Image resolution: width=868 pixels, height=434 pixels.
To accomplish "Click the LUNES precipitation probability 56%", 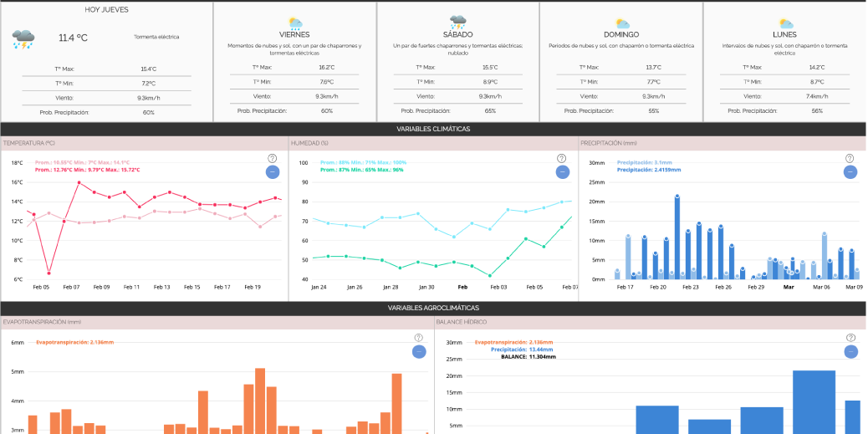I will pyautogui.click(x=817, y=110).
